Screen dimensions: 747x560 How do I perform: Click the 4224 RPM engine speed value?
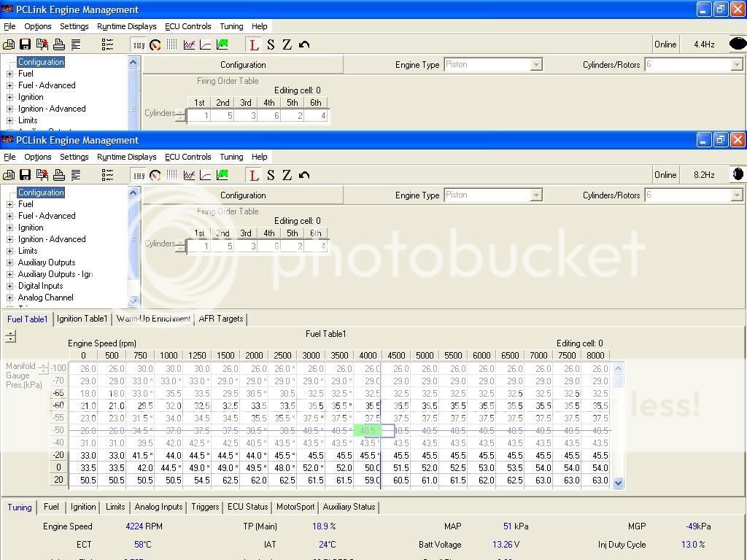(x=144, y=526)
